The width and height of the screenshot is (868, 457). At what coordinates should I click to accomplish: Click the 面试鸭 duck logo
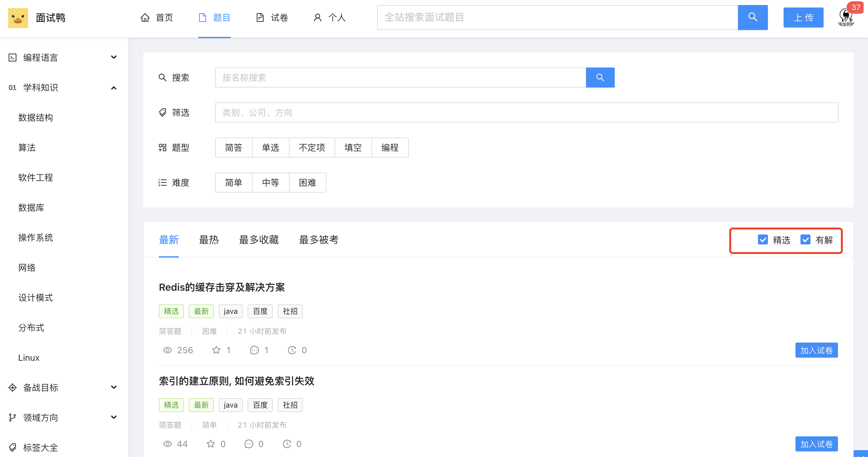18,18
